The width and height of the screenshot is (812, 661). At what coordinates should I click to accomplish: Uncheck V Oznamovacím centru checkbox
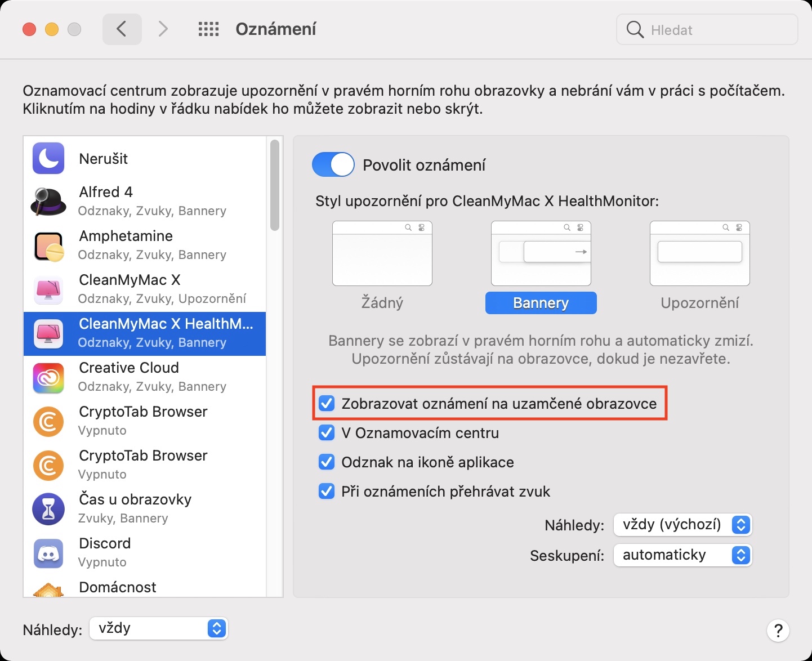pyautogui.click(x=327, y=432)
